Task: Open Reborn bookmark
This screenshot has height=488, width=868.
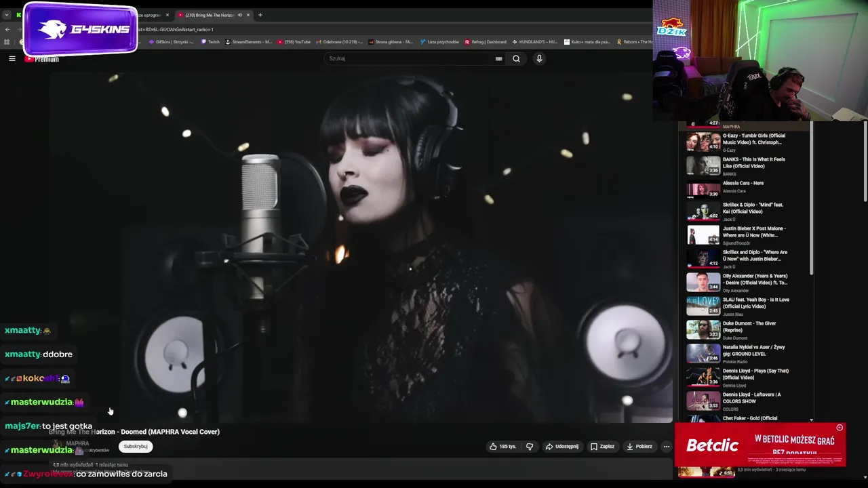Action: 635,42
